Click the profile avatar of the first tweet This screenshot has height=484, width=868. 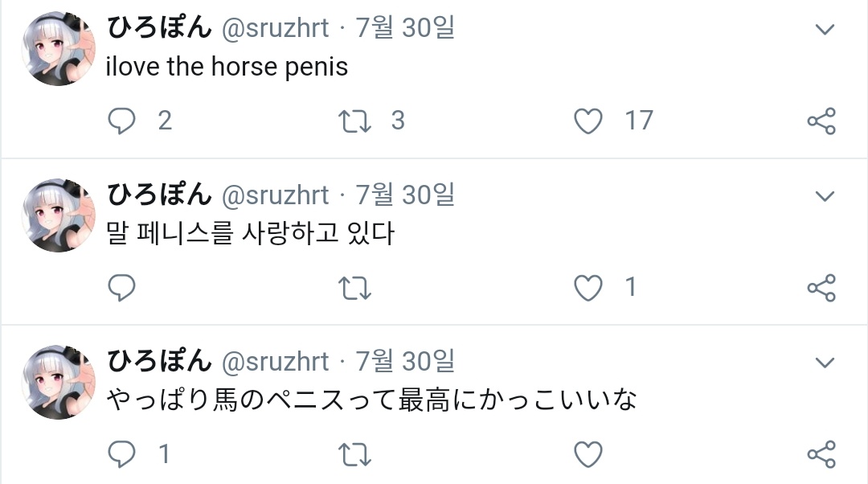pyautogui.click(x=58, y=49)
